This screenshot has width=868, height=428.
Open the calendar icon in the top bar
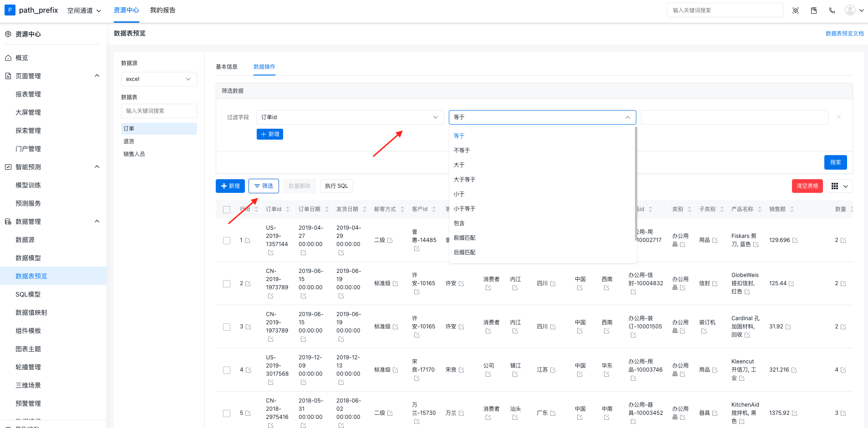pos(814,10)
